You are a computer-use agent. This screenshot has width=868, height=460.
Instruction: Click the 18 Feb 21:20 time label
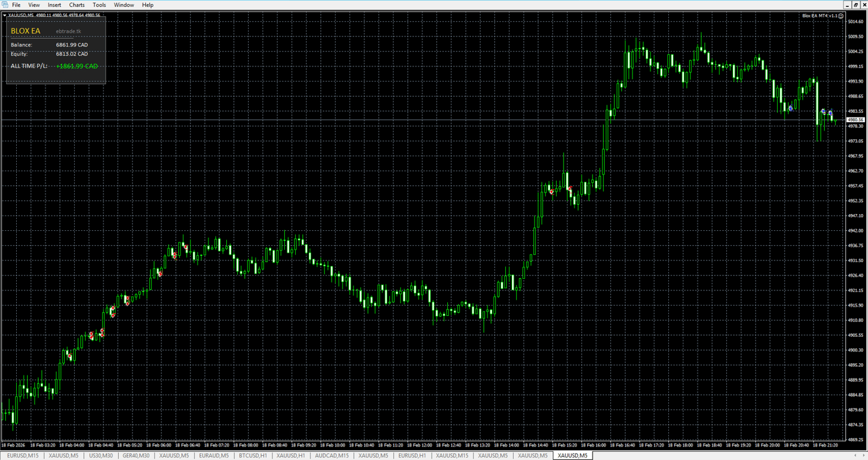tap(825, 446)
